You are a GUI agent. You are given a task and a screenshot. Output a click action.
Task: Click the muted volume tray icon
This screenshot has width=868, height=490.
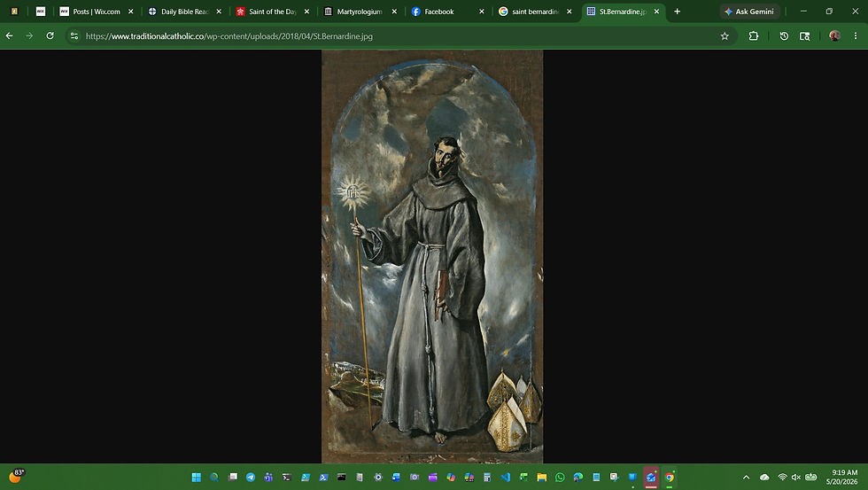tap(796, 478)
